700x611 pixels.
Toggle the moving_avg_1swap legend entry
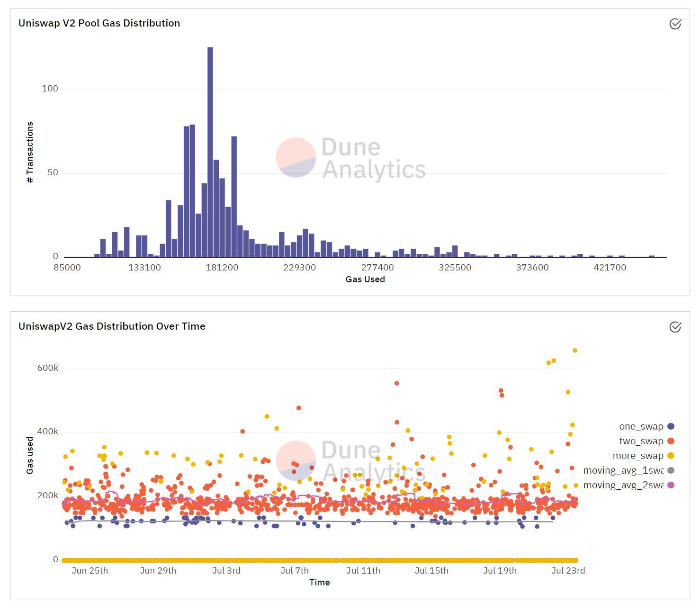(x=628, y=470)
